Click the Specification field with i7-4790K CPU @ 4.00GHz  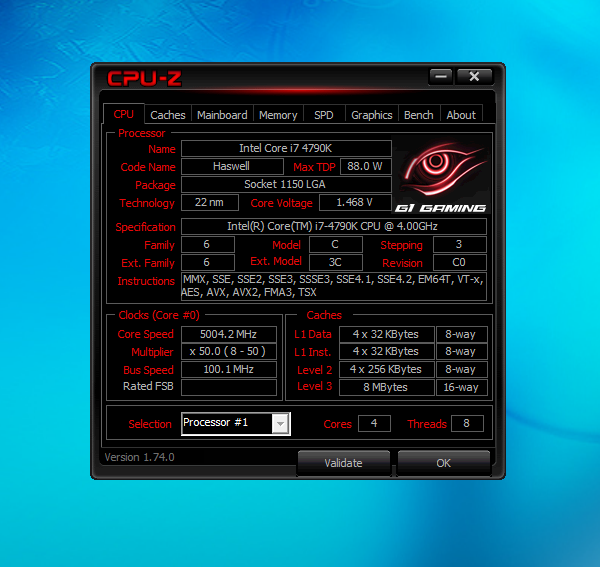(334, 226)
